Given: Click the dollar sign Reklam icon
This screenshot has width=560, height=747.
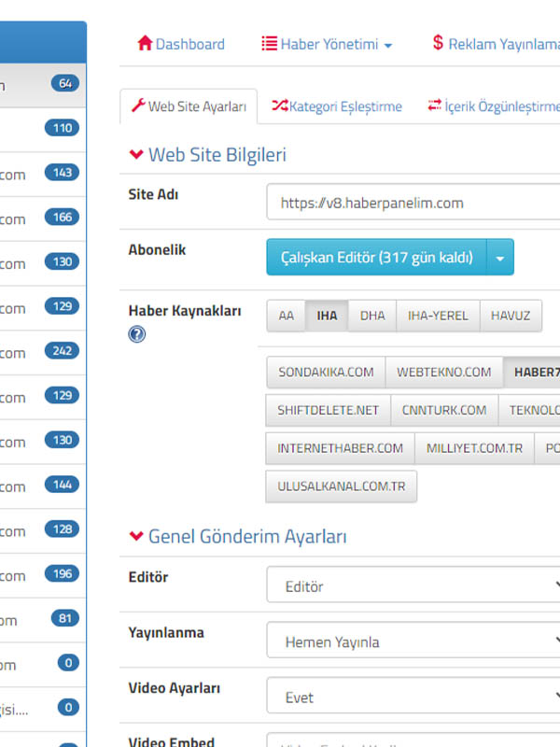Looking at the screenshot, I should [x=438, y=44].
